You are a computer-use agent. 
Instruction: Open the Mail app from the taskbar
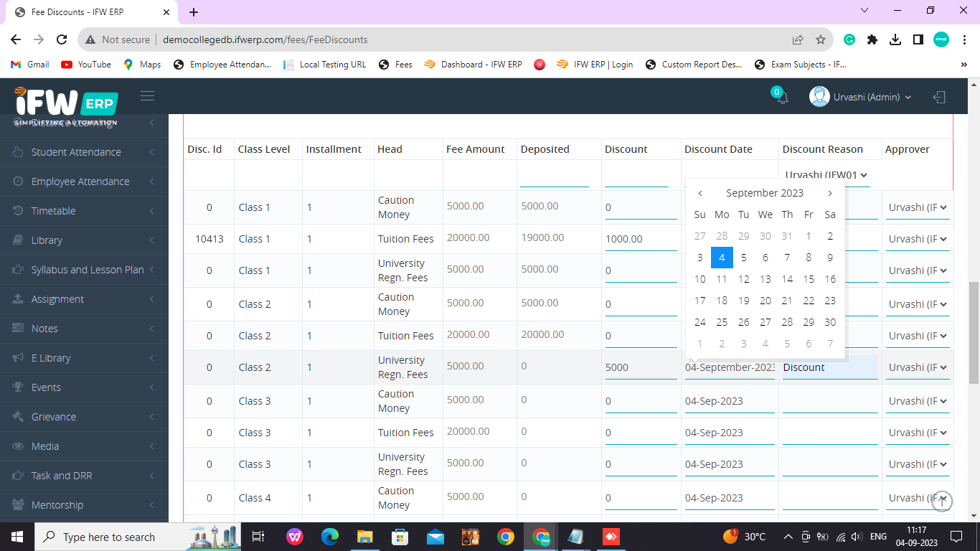click(435, 537)
